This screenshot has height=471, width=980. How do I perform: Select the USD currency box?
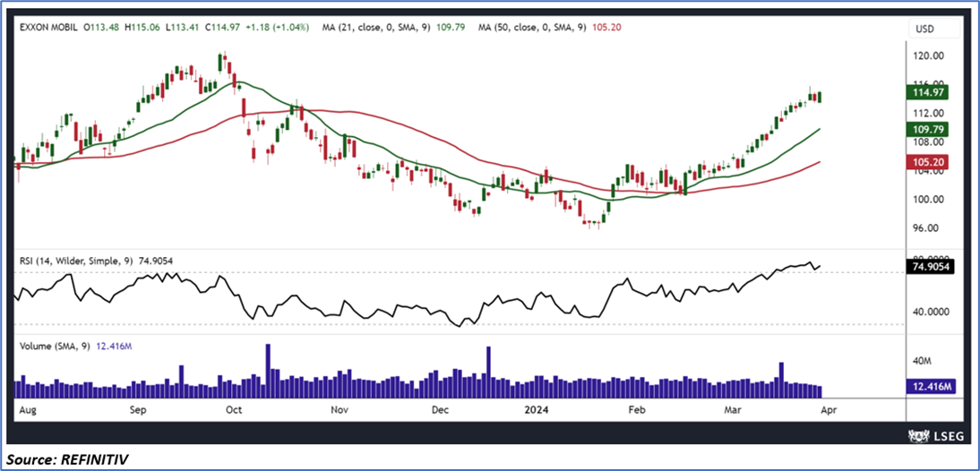click(934, 28)
